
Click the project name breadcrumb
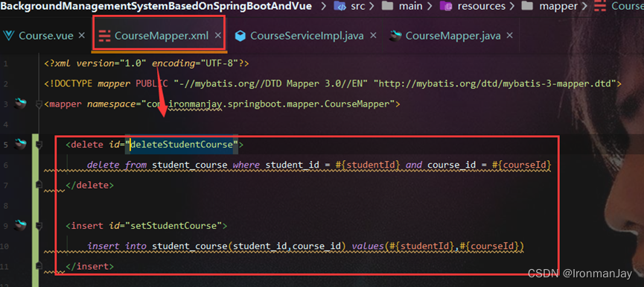(x=156, y=6)
